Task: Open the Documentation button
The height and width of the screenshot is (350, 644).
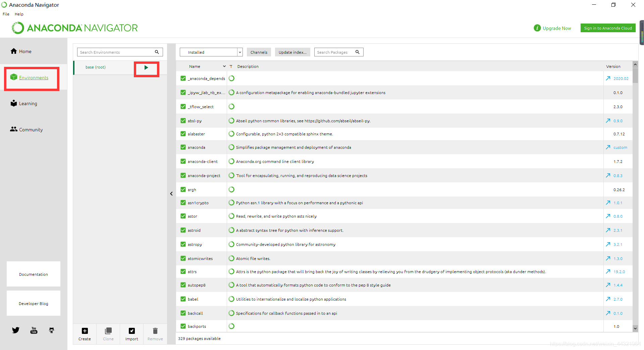Action: click(x=34, y=274)
